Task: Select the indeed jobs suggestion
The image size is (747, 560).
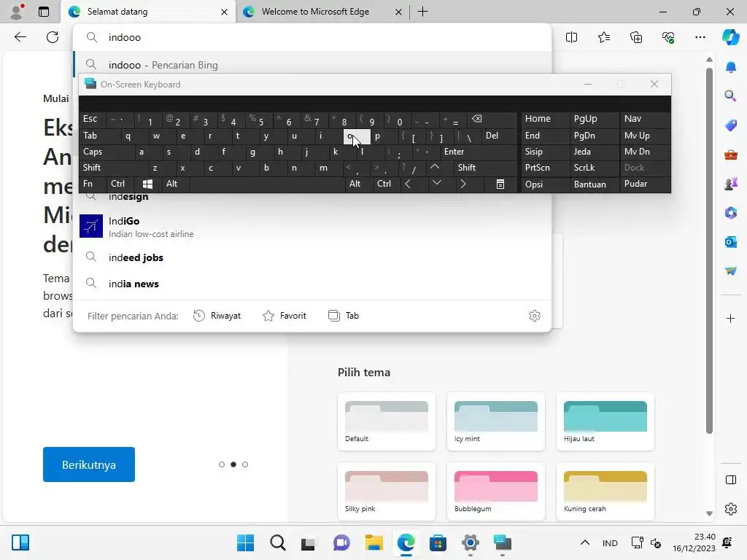Action: click(312, 257)
